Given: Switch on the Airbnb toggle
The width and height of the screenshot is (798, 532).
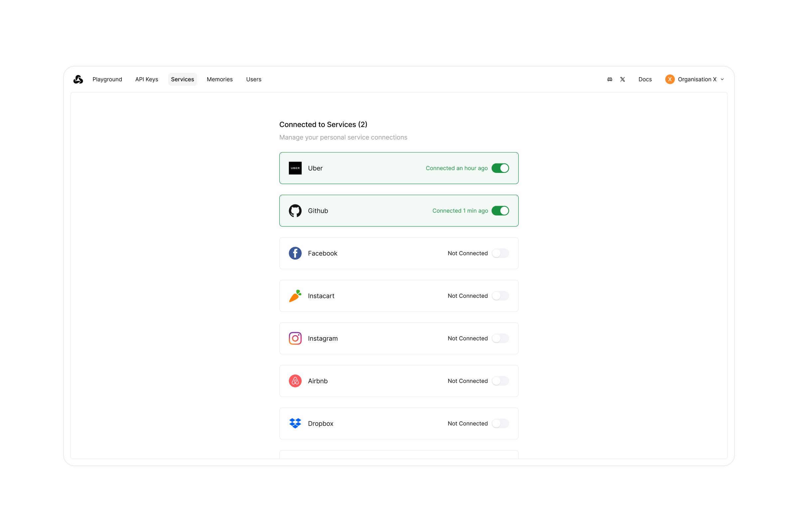Looking at the screenshot, I should pyautogui.click(x=500, y=381).
